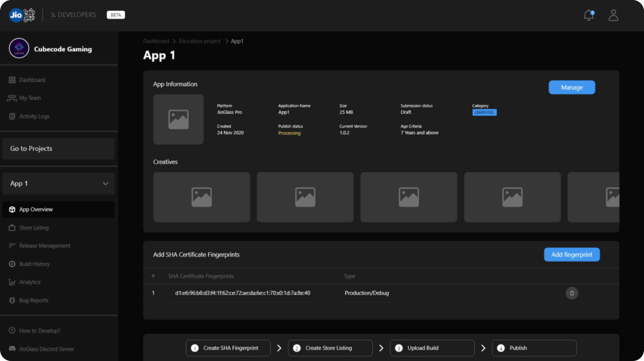Open the third Creatives thumbnail
Viewport: 644px width, 361px height.
pyautogui.click(x=408, y=197)
